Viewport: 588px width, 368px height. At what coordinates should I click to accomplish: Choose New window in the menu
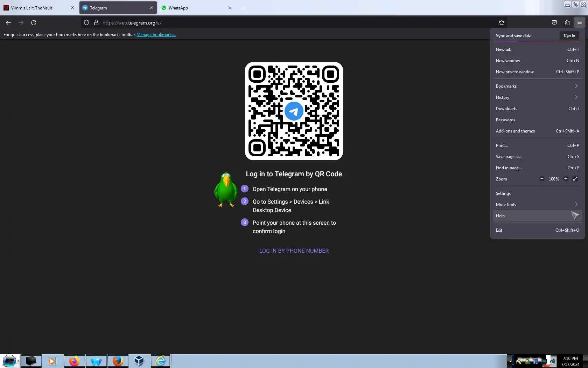tap(537, 61)
